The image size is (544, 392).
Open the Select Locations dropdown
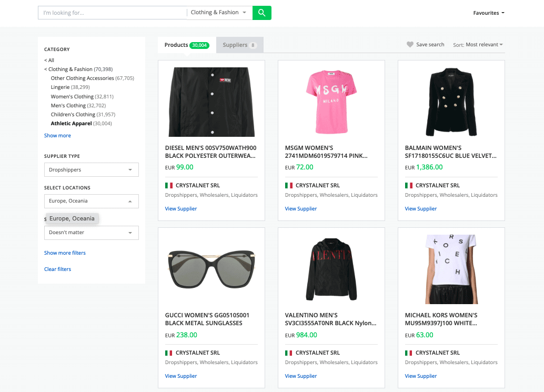[x=91, y=201]
